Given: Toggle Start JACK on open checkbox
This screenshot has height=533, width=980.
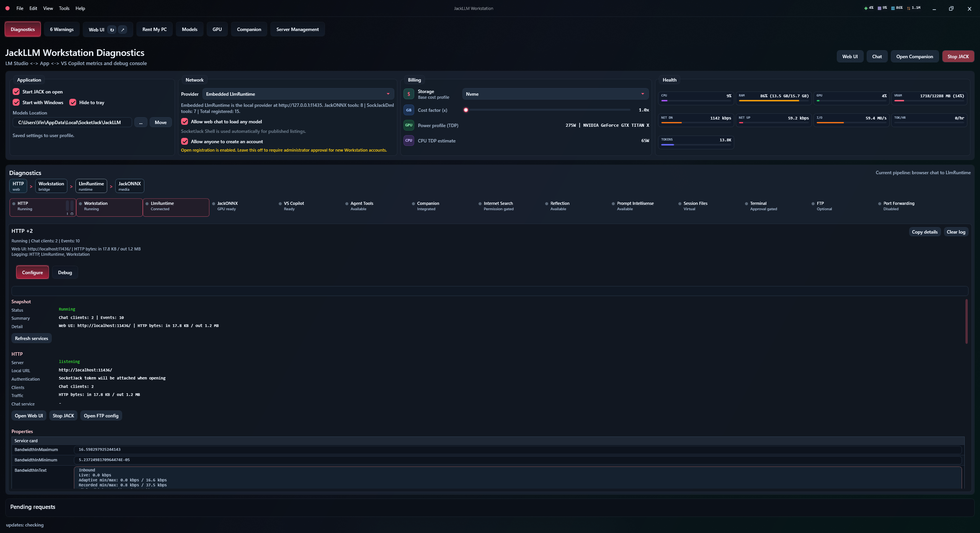Looking at the screenshot, I should (16, 92).
